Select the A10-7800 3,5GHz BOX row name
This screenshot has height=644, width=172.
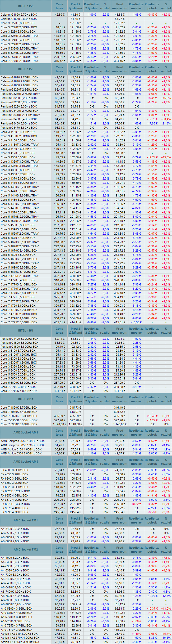click(x=16, y=621)
